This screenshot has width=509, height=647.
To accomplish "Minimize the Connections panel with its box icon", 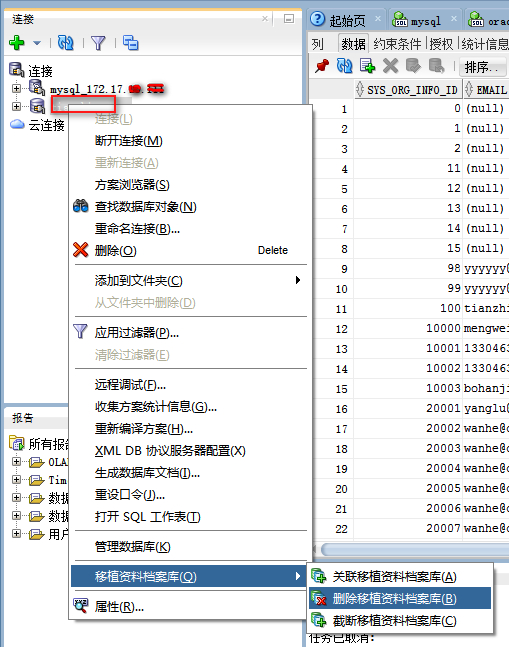I will click(289, 19).
